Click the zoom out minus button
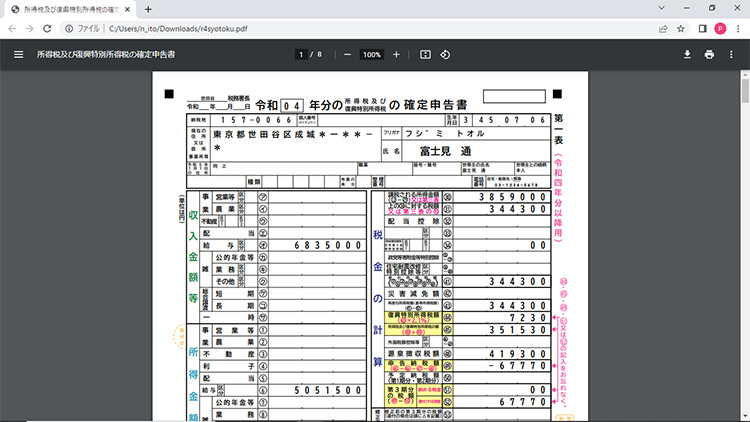 pyautogui.click(x=347, y=54)
